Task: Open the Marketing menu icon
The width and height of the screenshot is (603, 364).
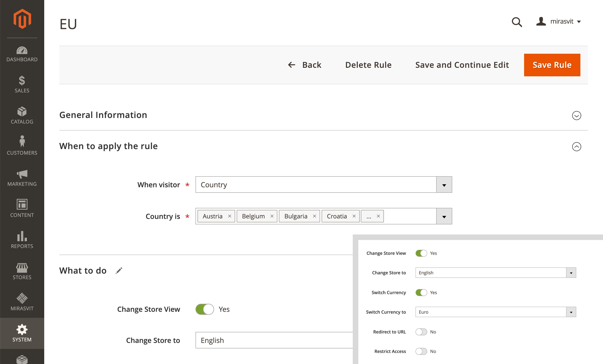Action: pos(22,177)
